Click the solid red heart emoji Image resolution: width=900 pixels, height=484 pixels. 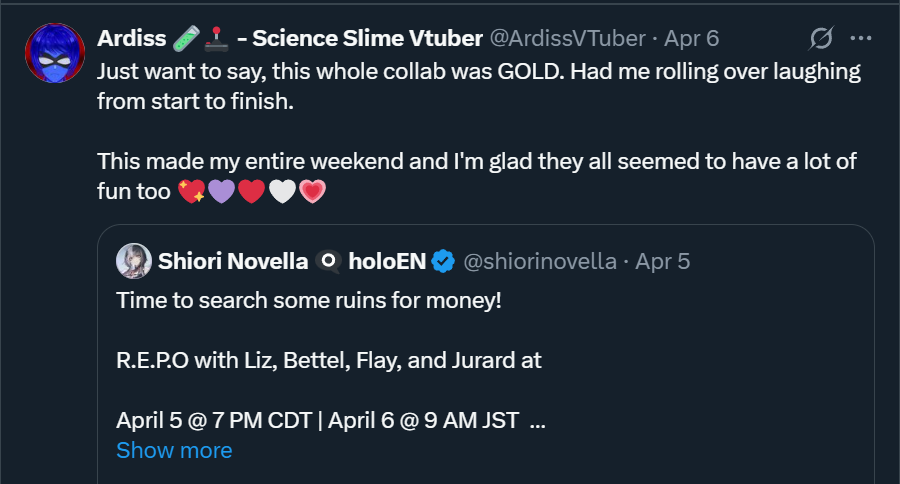(x=251, y=192)
